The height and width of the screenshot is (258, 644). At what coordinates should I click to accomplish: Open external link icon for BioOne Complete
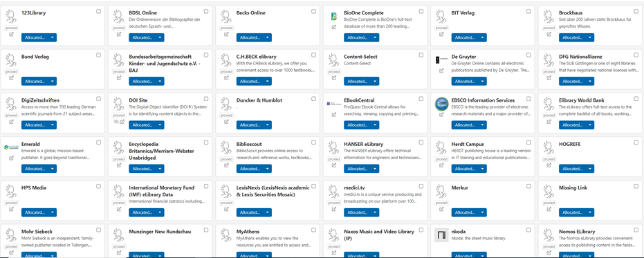pos(334,28)
